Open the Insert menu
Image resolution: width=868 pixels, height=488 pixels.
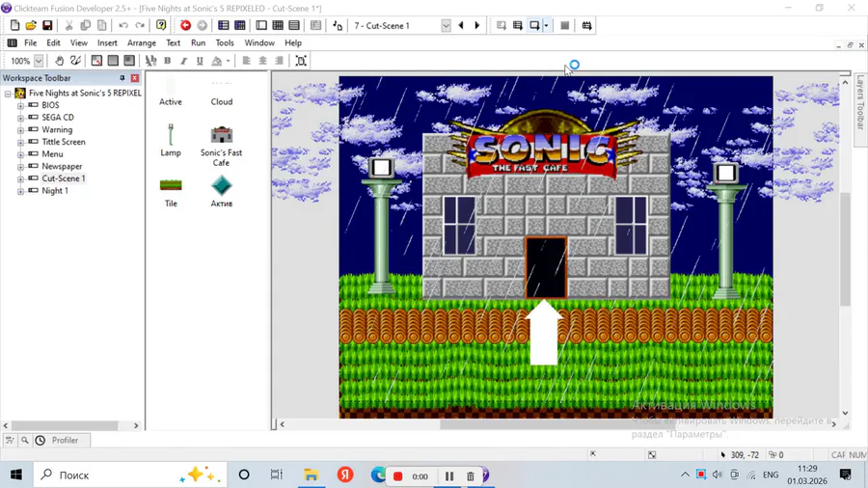tap(107, 42)
